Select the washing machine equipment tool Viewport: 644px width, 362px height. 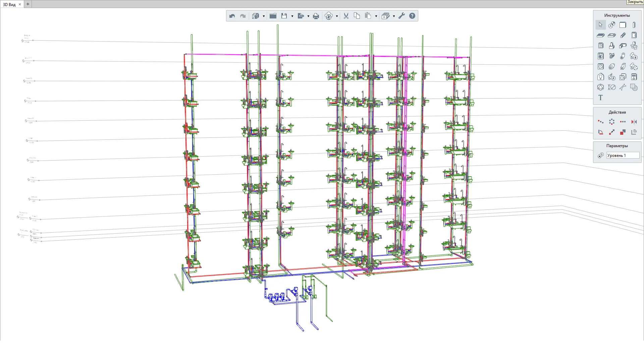point(600,56)
